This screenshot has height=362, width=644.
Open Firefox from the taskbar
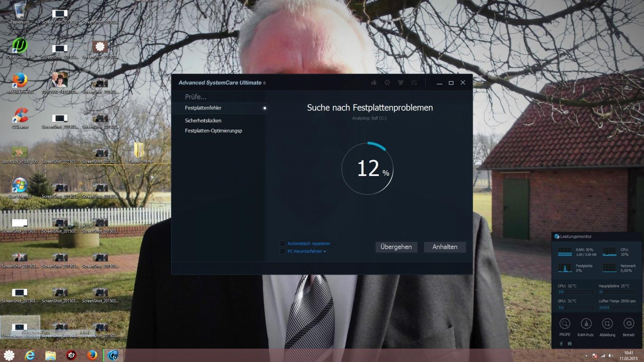92,355
